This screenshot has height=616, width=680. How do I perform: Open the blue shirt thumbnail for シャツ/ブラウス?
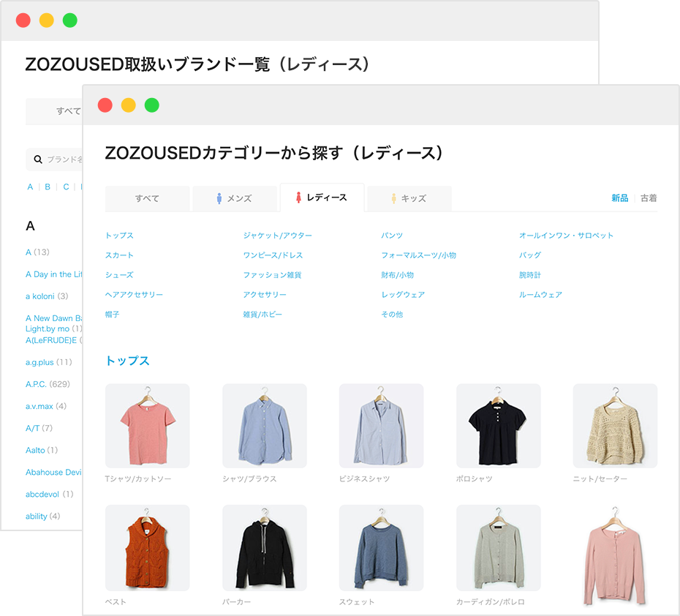click(x=265, y=426)
